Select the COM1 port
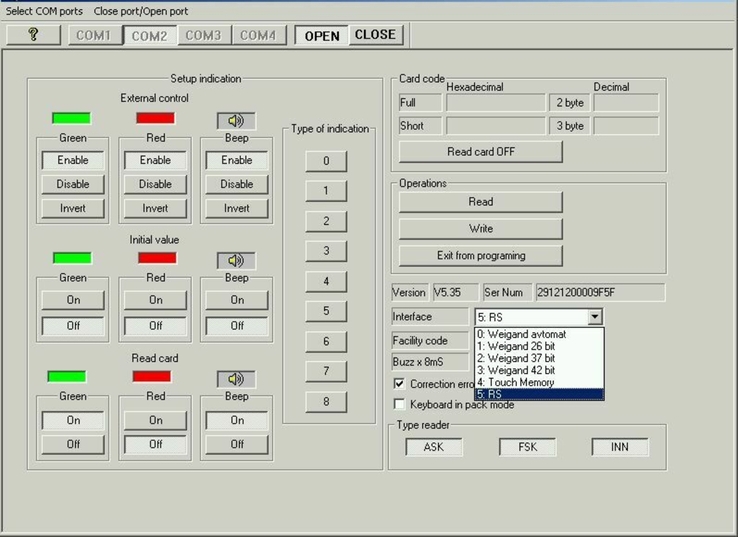The width and height of the screenshot is (738, 537). pyautogui.click(x=96, y=35)
